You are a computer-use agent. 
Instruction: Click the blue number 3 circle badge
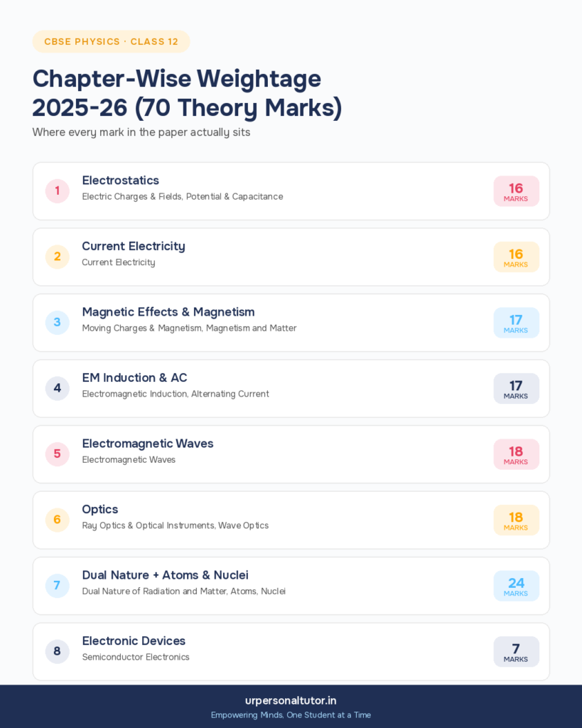click(57, 323)
